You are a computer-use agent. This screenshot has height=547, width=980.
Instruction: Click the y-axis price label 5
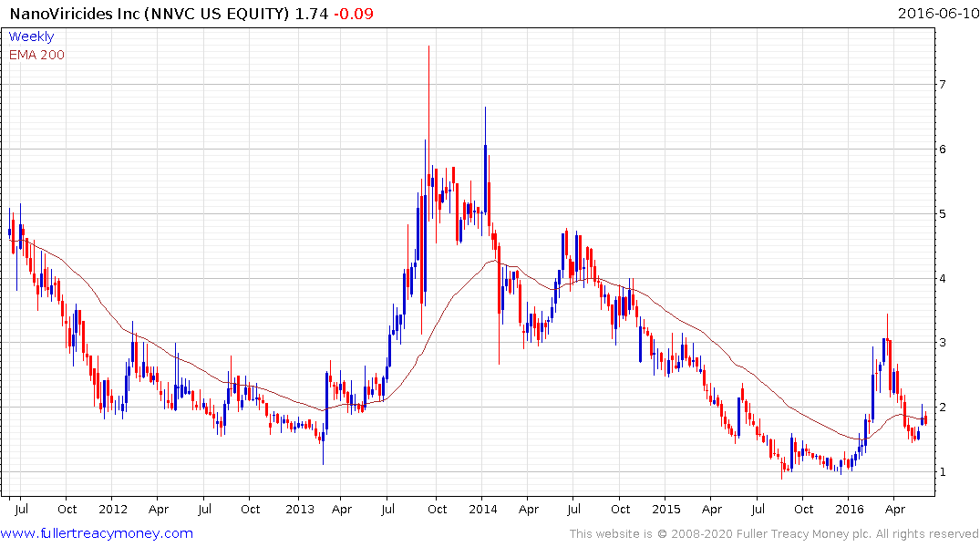[943, 214]
